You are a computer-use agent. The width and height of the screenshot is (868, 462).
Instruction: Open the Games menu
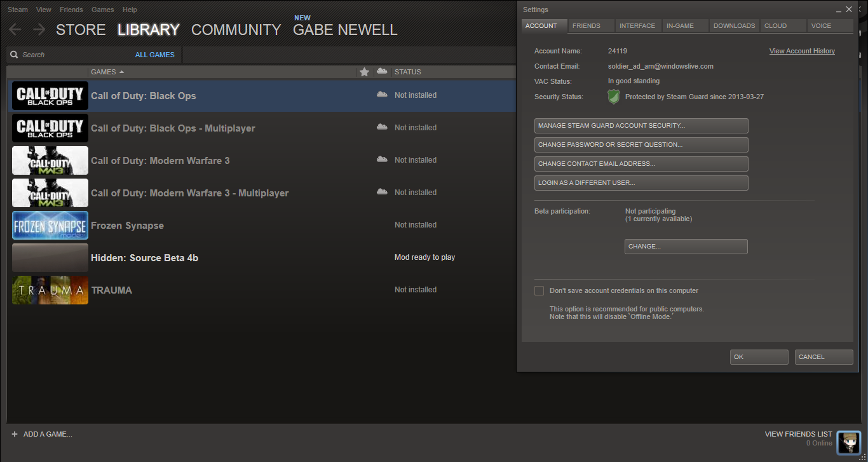point(103,10)
